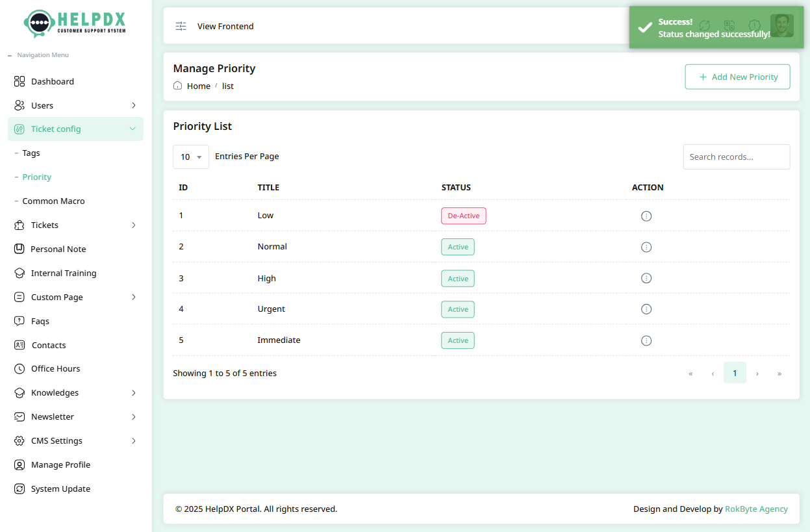The image size is (810, 532).
Task: Click the notifications badge icon in the header
Action: (x=754, y=25)
